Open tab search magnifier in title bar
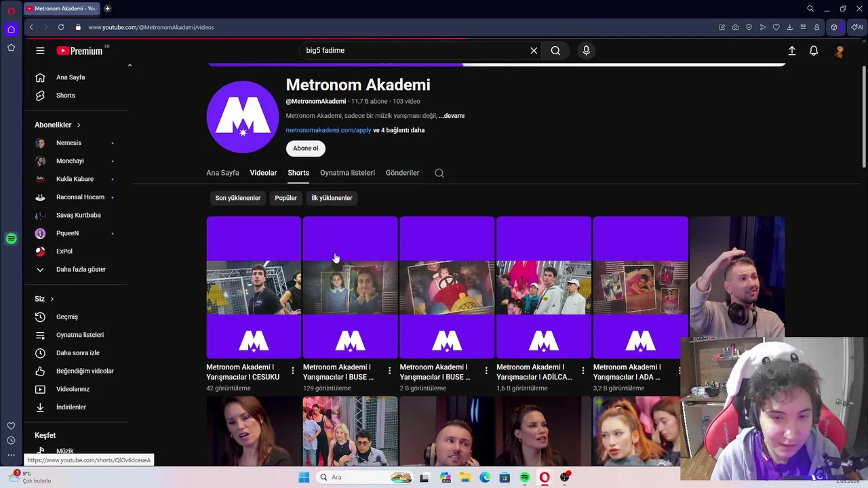The width and height of the screenshot is (868, 488). point(810,9)
